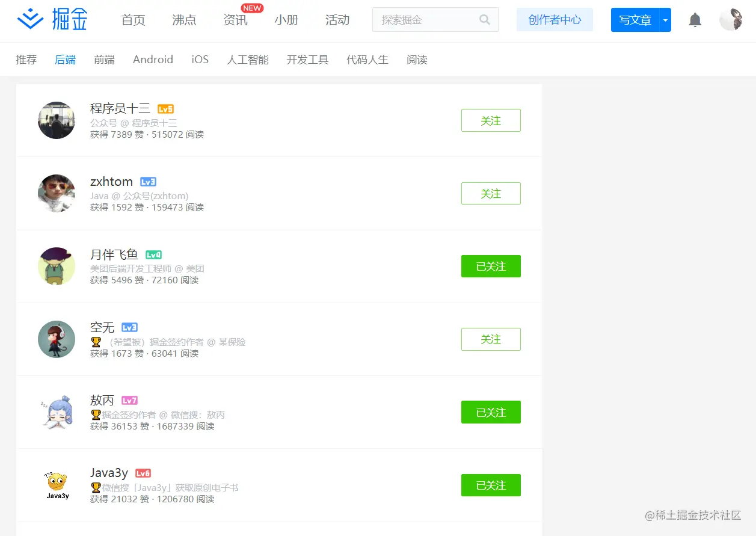Click the NEW badge above 资讯
This screenshot has width=756, height=536.
(x=253, y=8)
